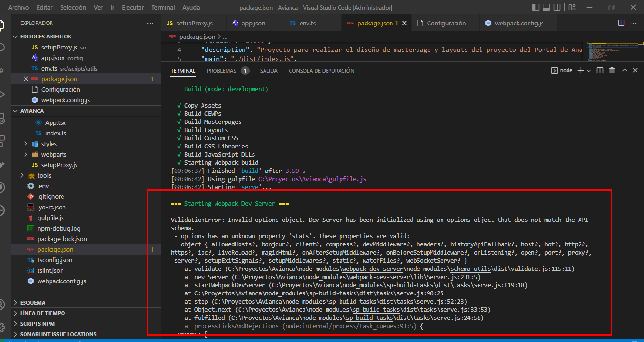Show the SALIDA panel tab

point(269,71)
